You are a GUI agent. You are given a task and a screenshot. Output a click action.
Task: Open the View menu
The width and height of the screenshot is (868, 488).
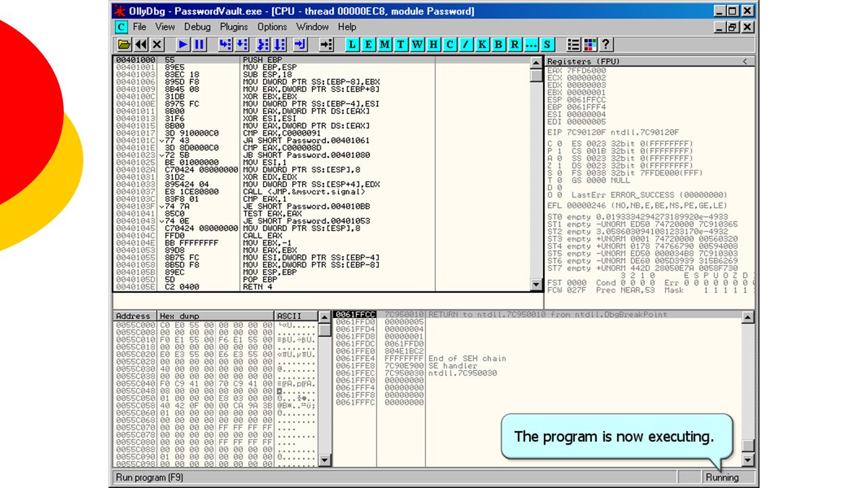point(165,27)
